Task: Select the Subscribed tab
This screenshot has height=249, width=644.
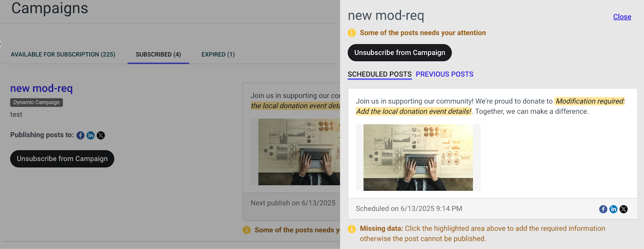Action: (x=158, y=54)
